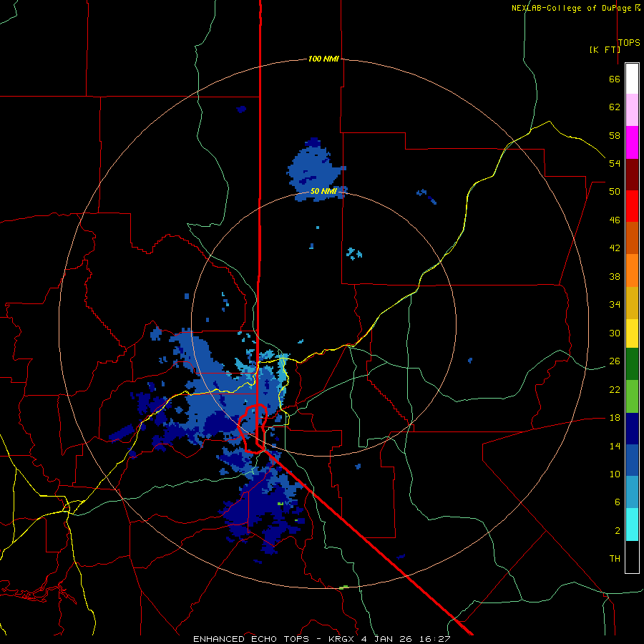Click the yellow 30 kft legend swatch
Screen dimensions: 644x644
coord(632,333)
